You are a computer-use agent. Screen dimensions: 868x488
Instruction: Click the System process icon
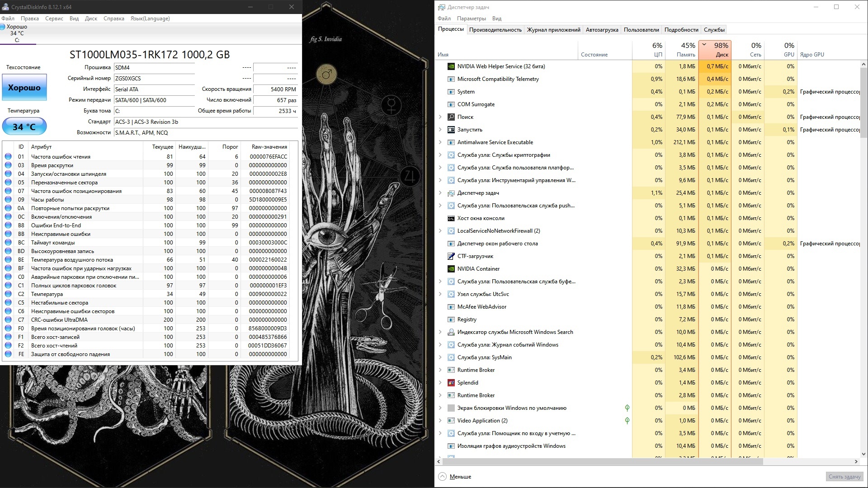pyautogui.click(x=451, y=92)
